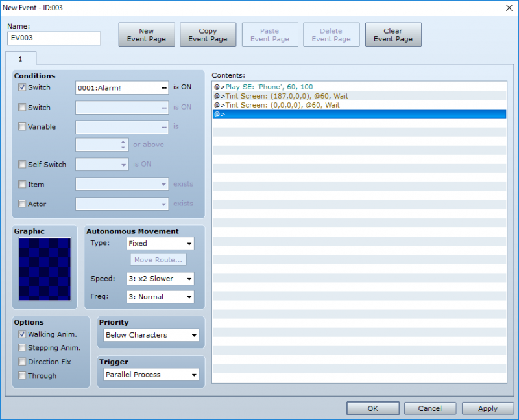Enable the Self Switch condition checkbox
The width and height of the screenshot is (519, 420).
[22, 165]
